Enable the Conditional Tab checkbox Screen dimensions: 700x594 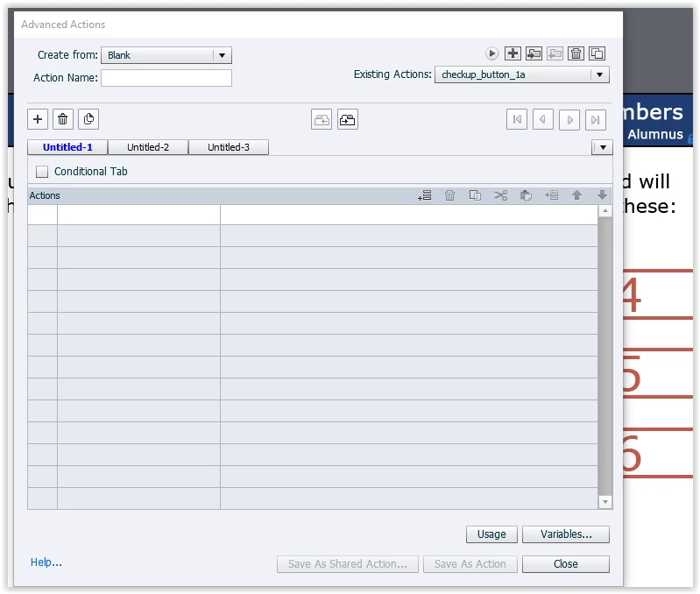coord(42,172)
